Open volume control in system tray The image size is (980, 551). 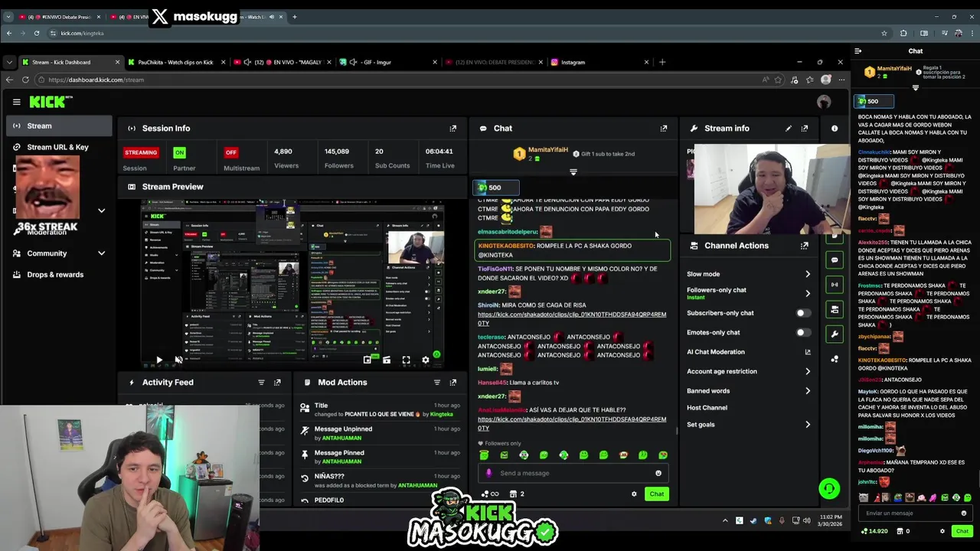[x=806, y=520]
